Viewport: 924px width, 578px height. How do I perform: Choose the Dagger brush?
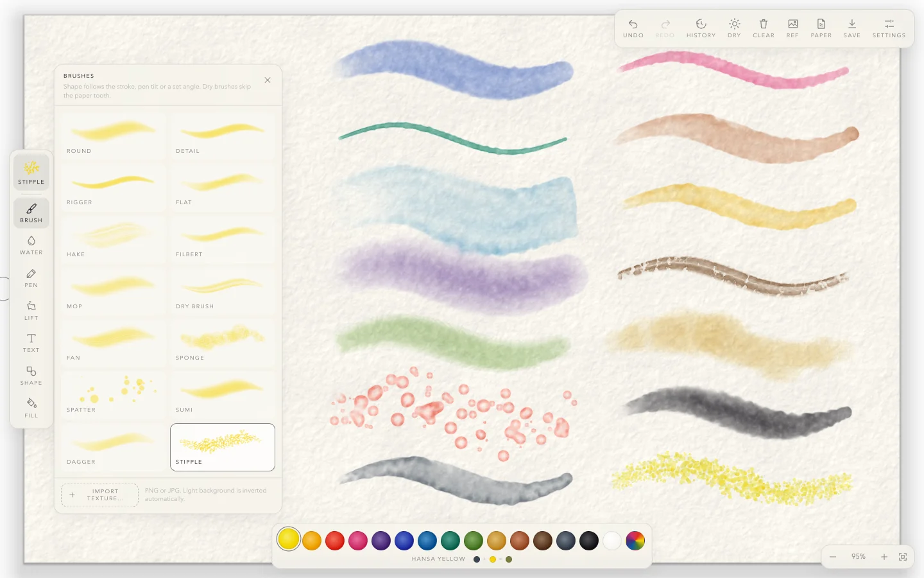pos(113,446)
